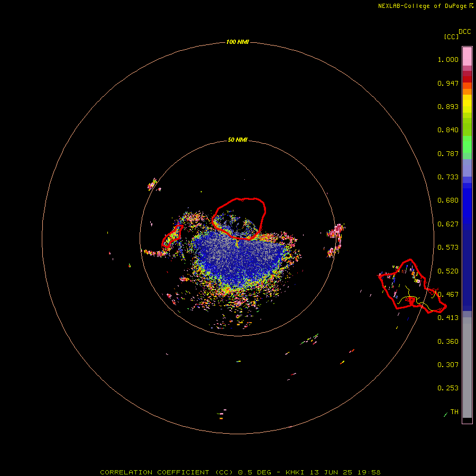This screenshot has height=476, width=476.
Task: Click the 50 NMI range ring label
Action: click(237, 140)
